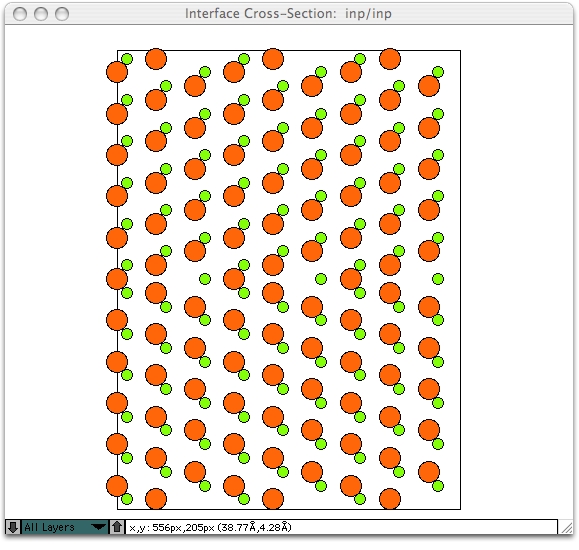The image size is (579, 550).
Task: Select the orange atom at top-left cell corner
Action: click(x=117, y=72)
